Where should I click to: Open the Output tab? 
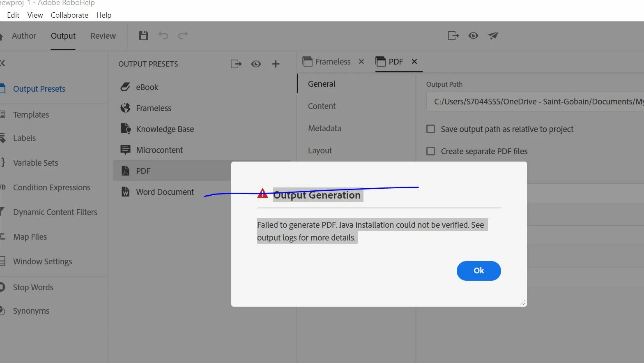click(63, 36)
